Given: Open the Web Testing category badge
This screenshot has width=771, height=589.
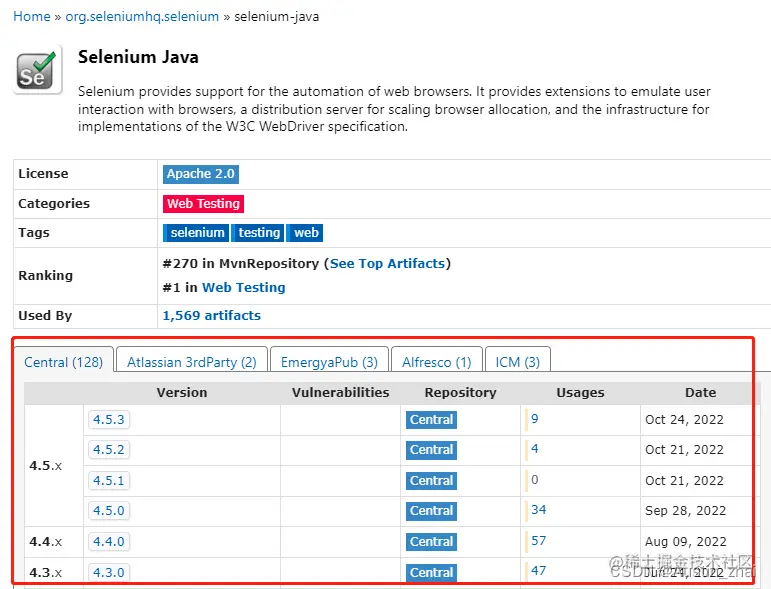Looking at the screenshot, I should (203, 204).
